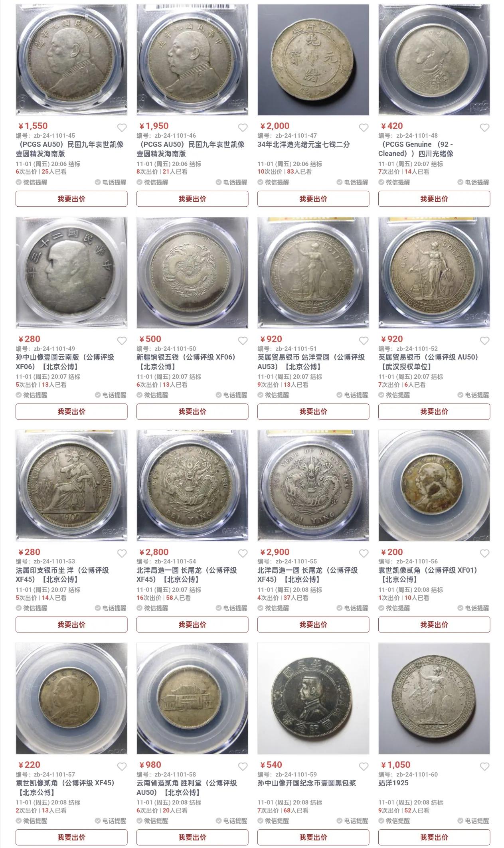
Task: Favorite the ¥200 袁世凯像贰角 XF01 listing
Action: click(484, 553)
